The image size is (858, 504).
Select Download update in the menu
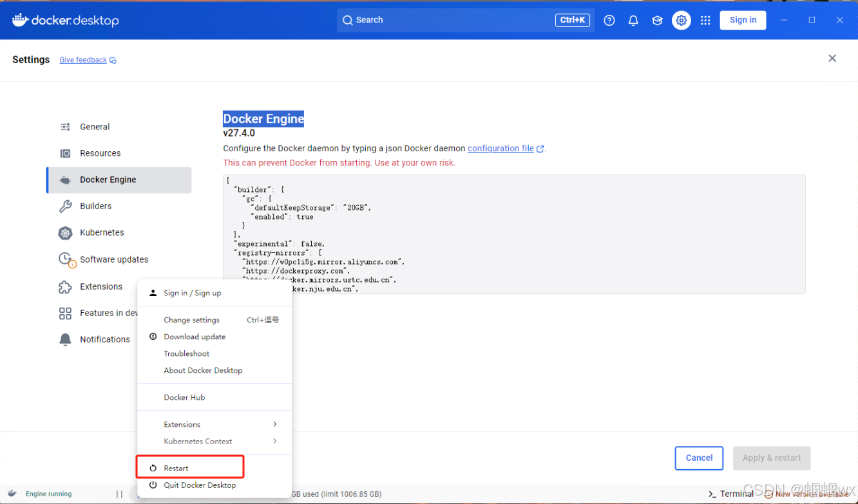pos(214,337)
